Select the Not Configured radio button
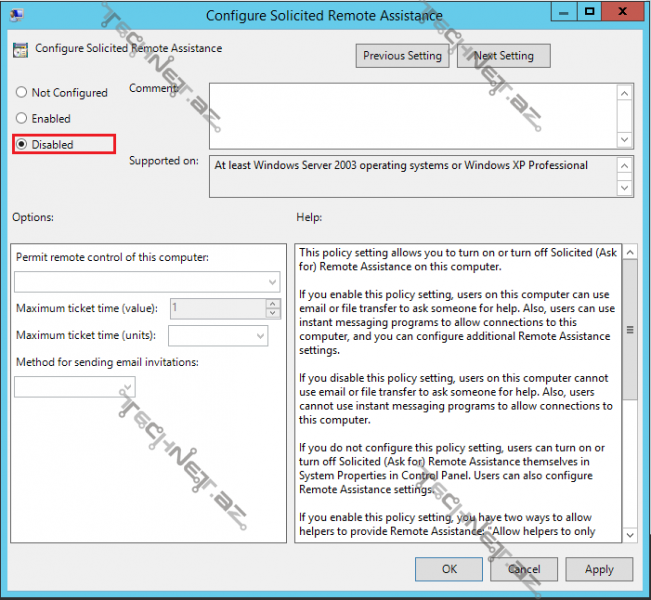 22,93
